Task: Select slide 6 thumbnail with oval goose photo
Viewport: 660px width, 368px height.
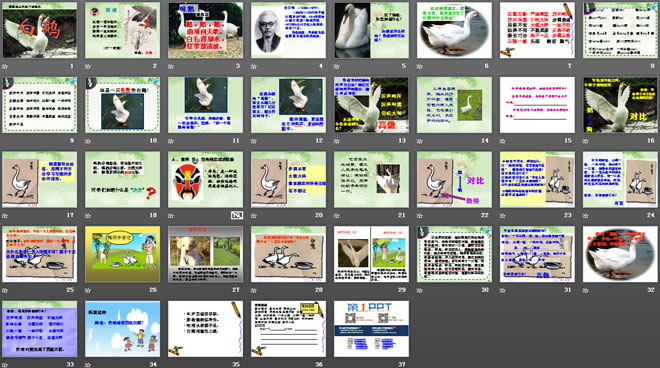Action: coord(454,30)
